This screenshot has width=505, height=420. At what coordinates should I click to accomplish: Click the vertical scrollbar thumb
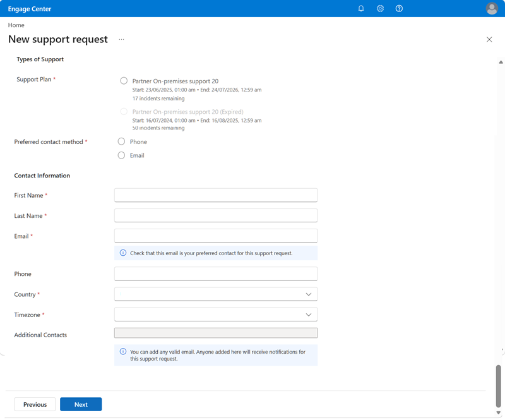point(498,386)
